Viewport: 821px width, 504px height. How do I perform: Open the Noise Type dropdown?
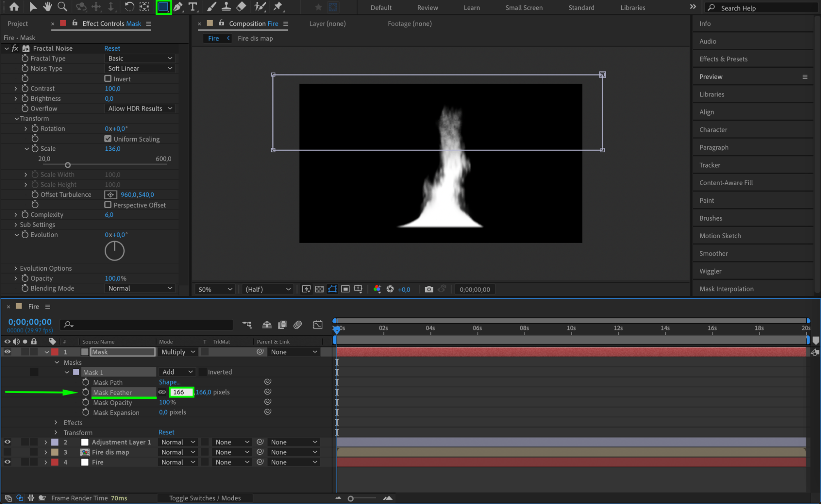(x=140, y=69)
